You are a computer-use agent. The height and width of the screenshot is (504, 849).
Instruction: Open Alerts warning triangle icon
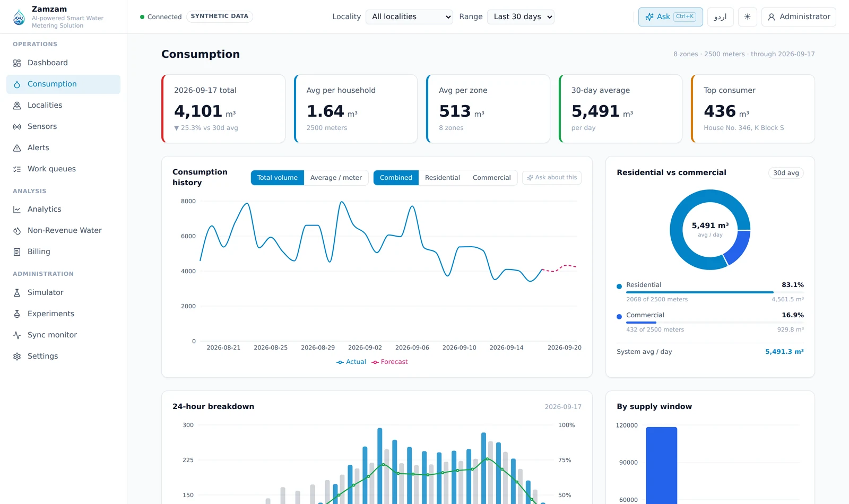(x=17, y=148)
